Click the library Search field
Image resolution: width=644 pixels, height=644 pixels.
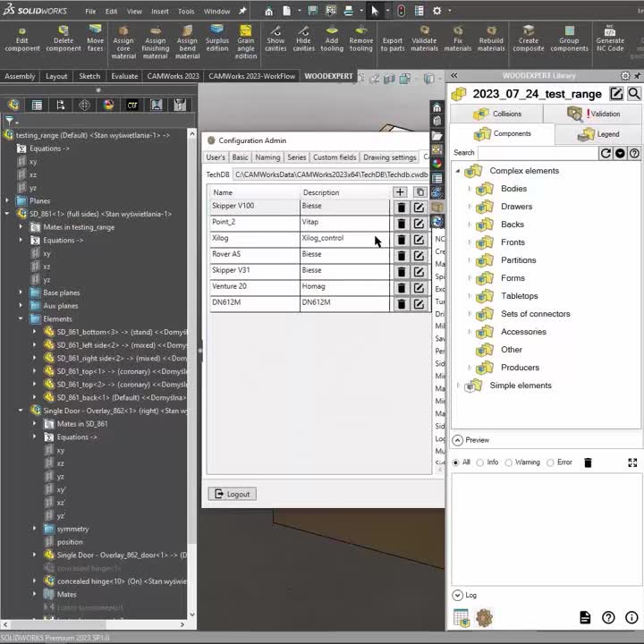(x=538, y=153)
